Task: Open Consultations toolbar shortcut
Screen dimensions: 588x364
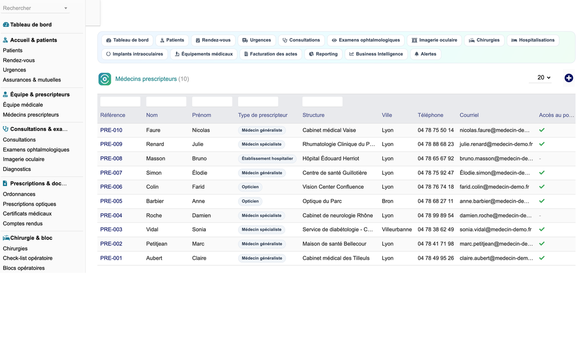Action: coord(301,40)
